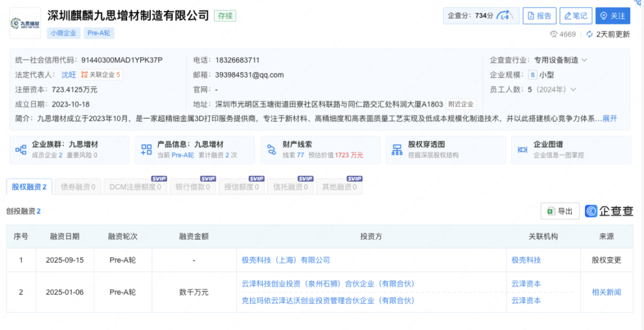Open the 企业图谱 icon
Screen dimensions: 644x330
[522, 150]
